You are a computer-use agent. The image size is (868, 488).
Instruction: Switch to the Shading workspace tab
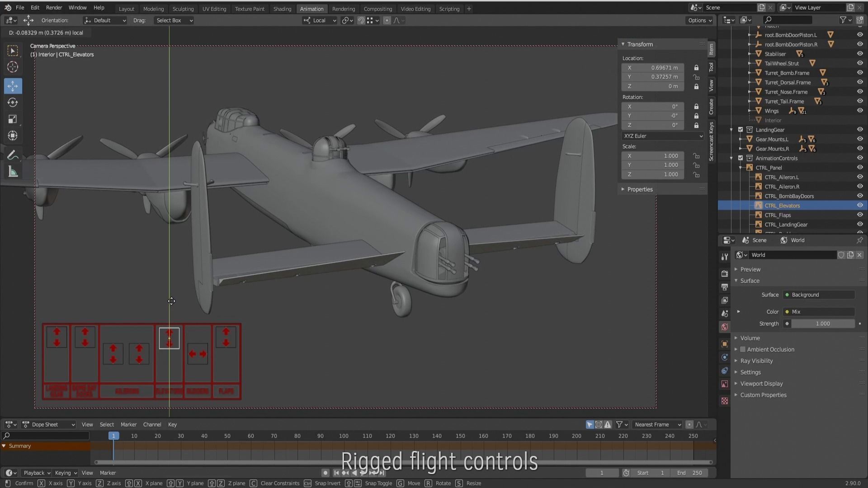coord(282,9)
